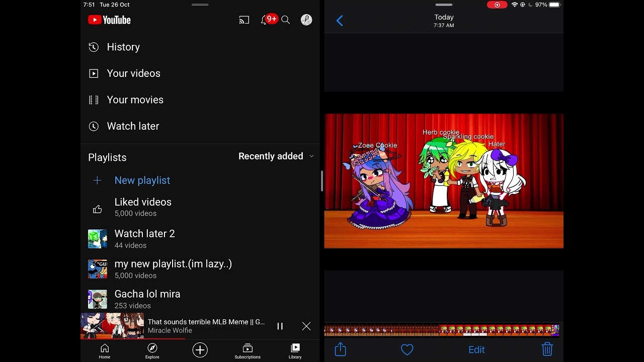
Task: Click the Wi-Fi status icon
Action: 515,5
